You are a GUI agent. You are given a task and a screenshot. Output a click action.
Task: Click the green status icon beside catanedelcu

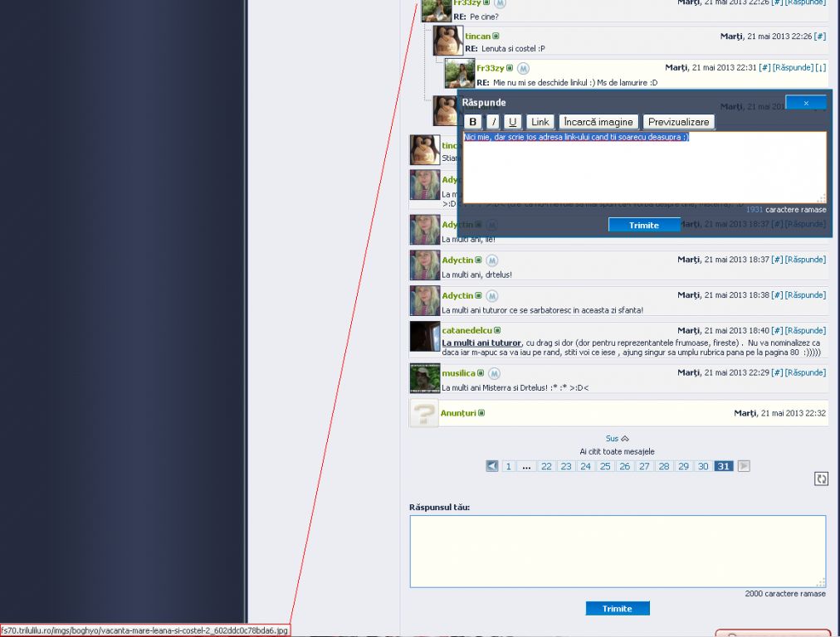(497, 330)
